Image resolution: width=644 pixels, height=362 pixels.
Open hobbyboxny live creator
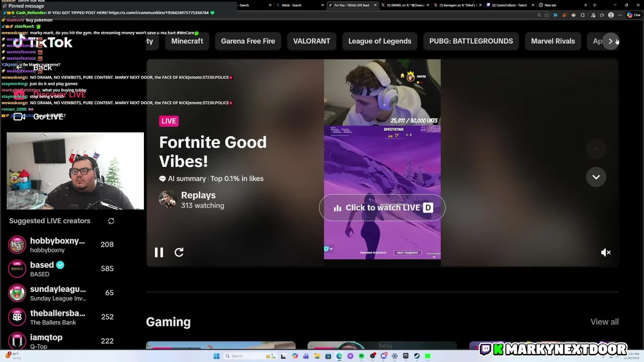[x=62, y=245]
